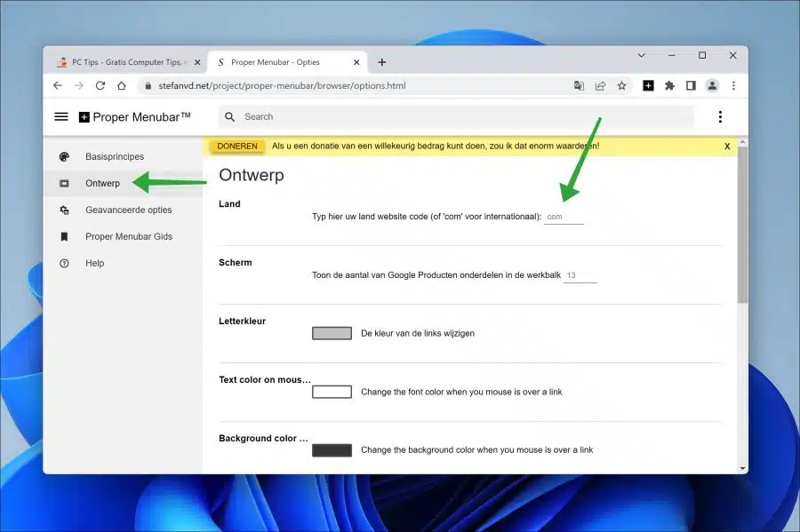Image resolution: width=800 pixels, height=532 pixels.
Task: Select the Proper Menubar - Opties tab
Action: pos(287,62)
